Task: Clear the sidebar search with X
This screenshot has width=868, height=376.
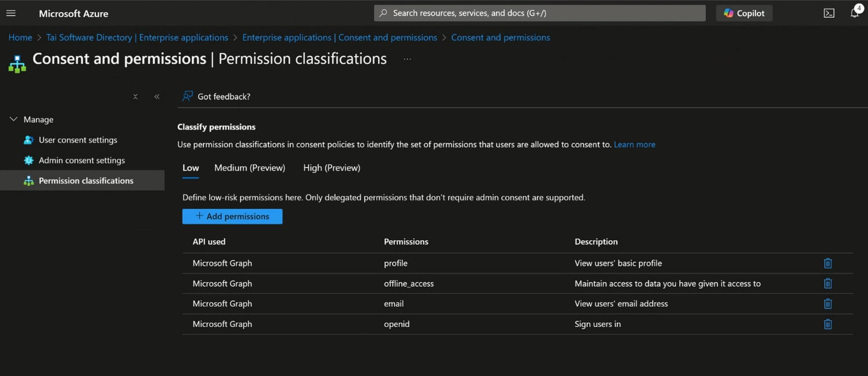Action: 135,97
